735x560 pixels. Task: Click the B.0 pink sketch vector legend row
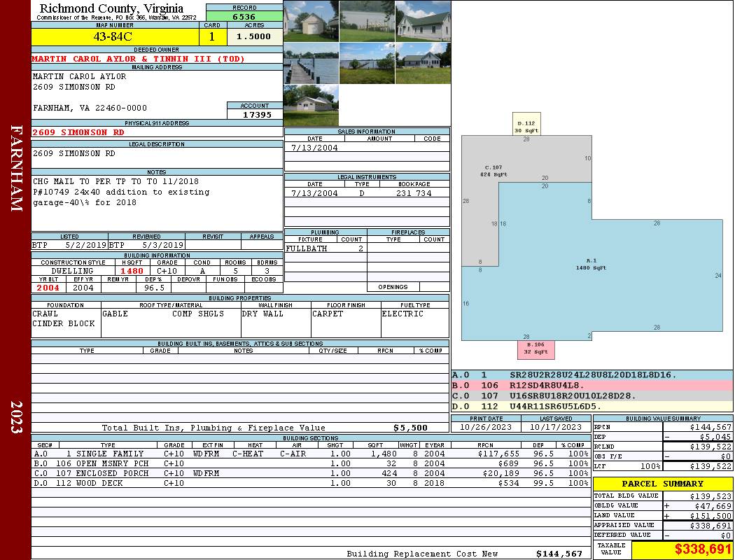tap(591, 385)
